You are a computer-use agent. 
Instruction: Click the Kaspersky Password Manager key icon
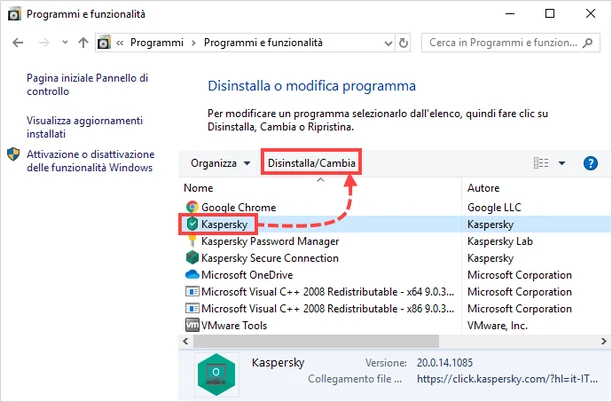tap(192, 241)
